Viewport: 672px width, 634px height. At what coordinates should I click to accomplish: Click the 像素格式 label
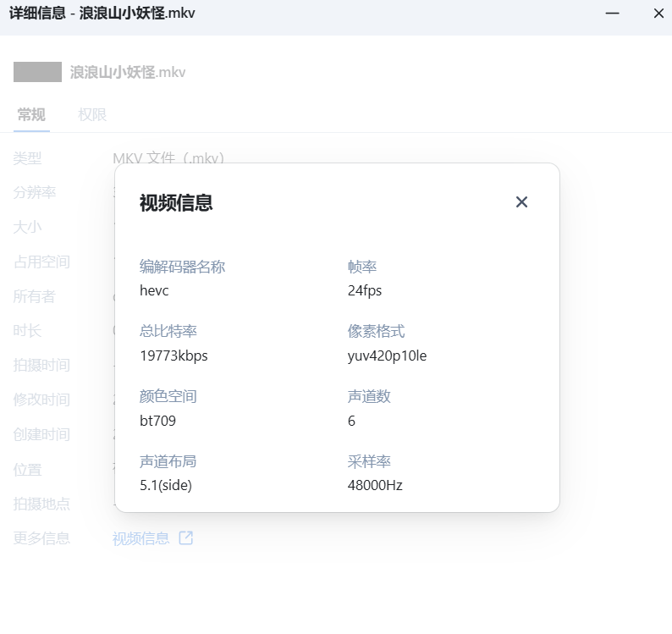(x=376, y=331)
